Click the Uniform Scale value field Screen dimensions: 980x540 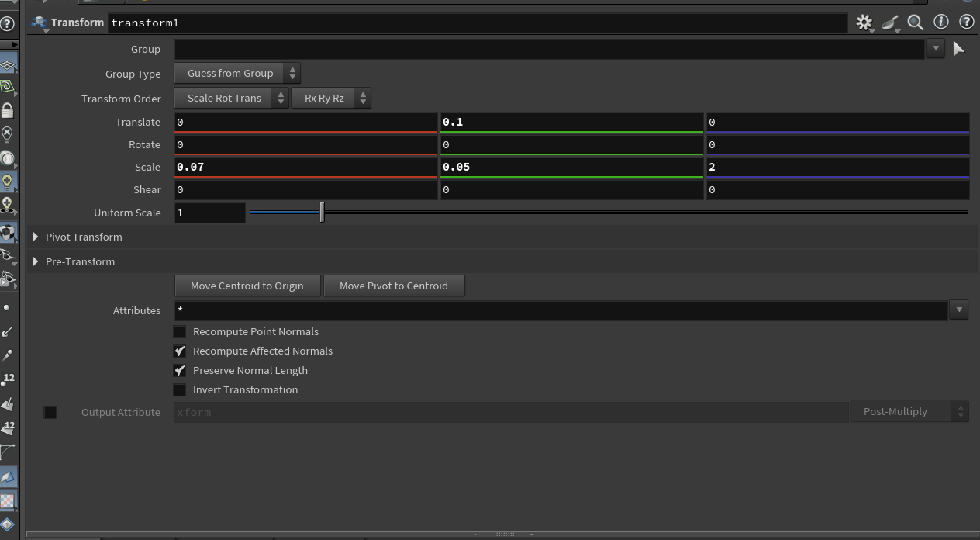coord(210,213)
